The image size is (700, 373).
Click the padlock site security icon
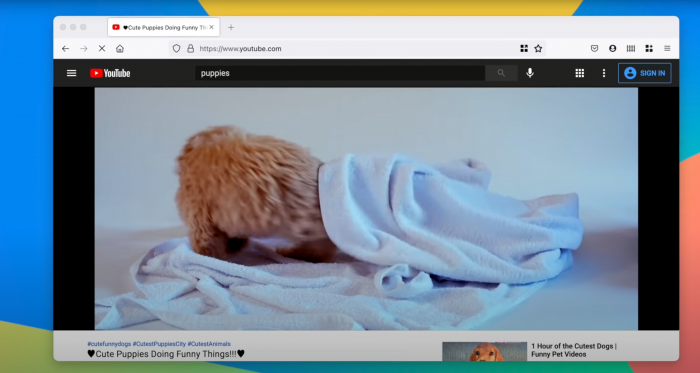pos(191,49)
